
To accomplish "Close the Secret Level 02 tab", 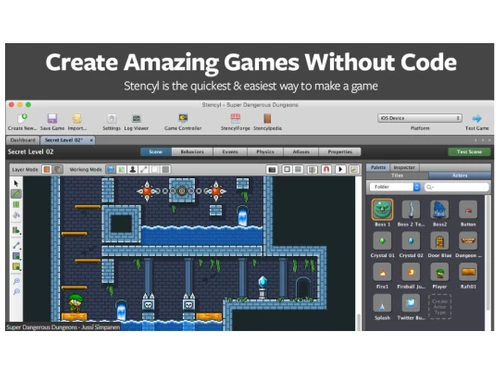I will coord(91,140).
